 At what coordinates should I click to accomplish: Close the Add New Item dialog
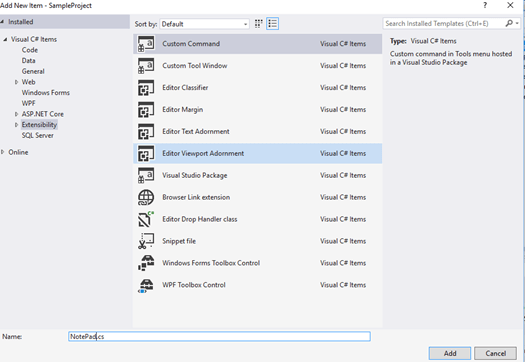coord(510,5)
